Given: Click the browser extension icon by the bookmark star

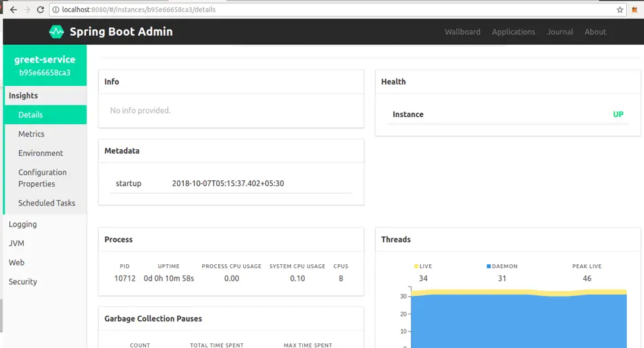Looking at the screenshot, I should coord(635,10).
